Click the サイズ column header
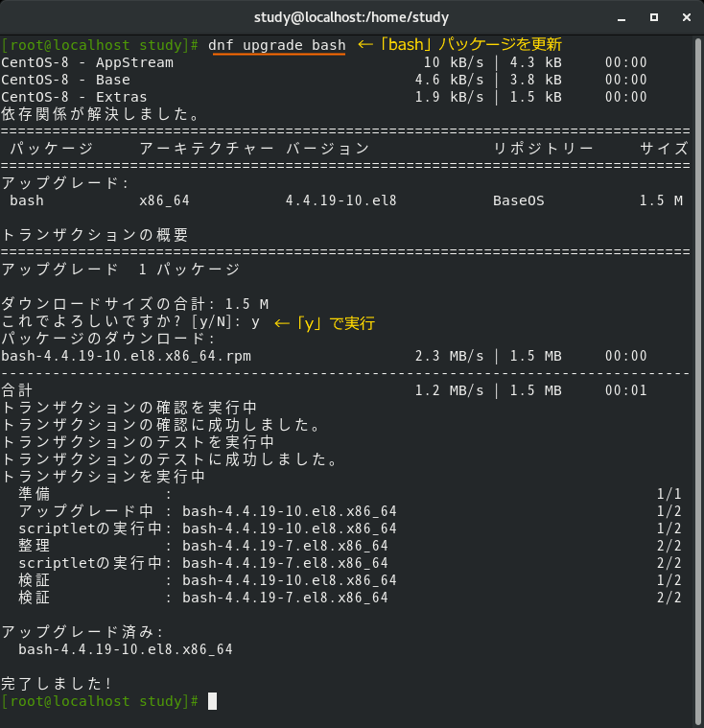This screenshot has height=728, width=704. 664,149
